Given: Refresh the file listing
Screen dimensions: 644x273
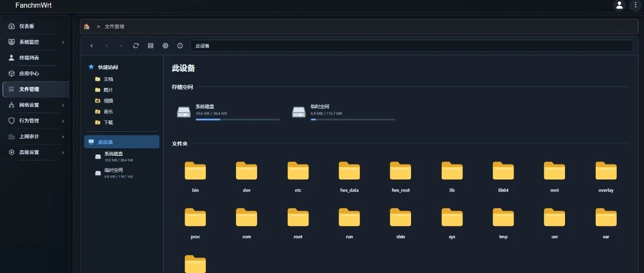Looking at the screenshot, I should [x=136, y=46].
